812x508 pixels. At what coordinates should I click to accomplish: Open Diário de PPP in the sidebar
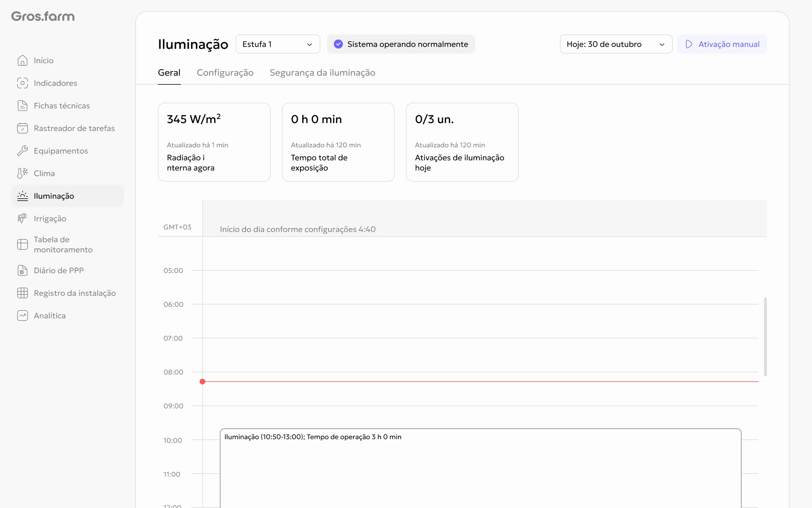(x=68, y=270)
